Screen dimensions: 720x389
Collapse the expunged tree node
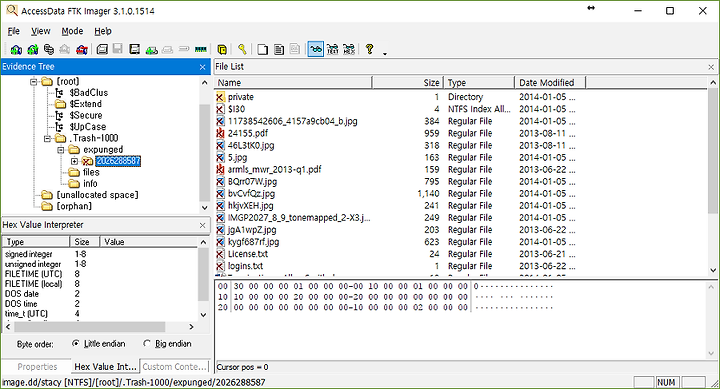pyautogui.click(x=61, y=150)
